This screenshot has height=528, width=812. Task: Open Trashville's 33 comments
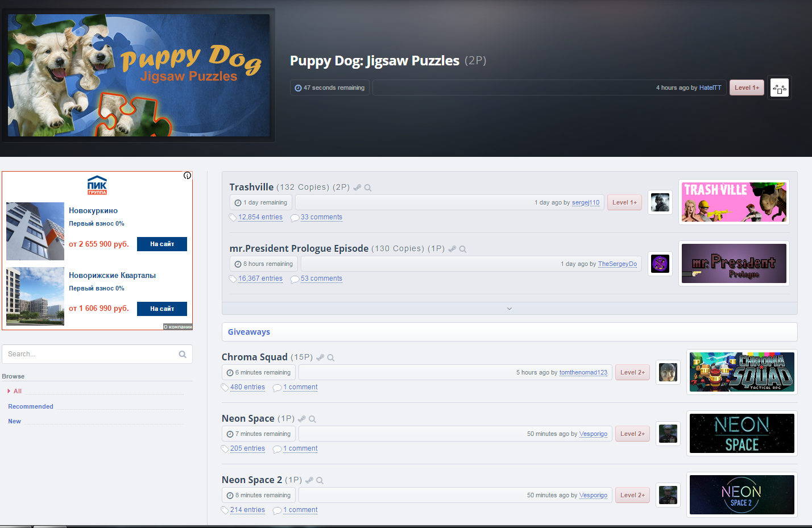[321, 217]
